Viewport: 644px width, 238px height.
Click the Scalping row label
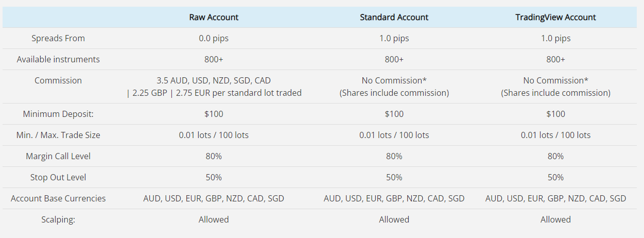[58, 219]
